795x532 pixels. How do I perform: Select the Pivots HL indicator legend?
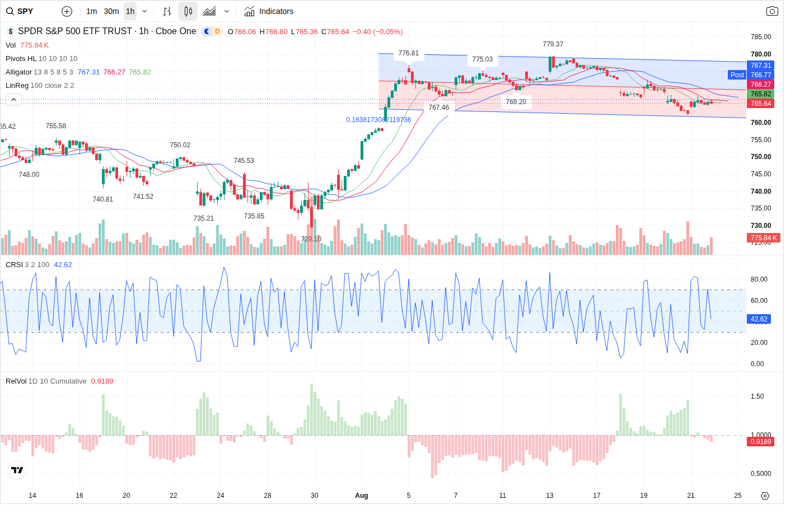click(x=41, y=59)
